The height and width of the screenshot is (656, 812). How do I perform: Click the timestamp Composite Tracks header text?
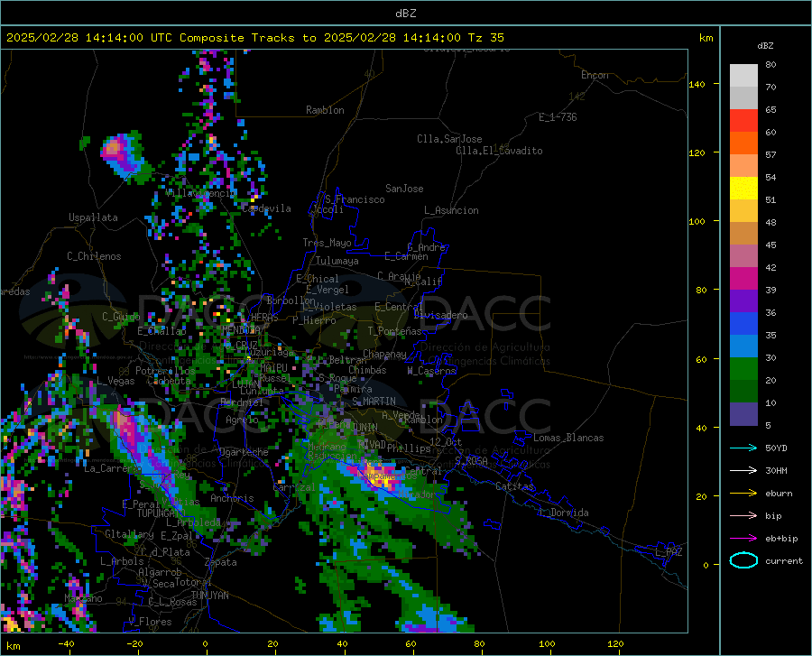[254, 38]
